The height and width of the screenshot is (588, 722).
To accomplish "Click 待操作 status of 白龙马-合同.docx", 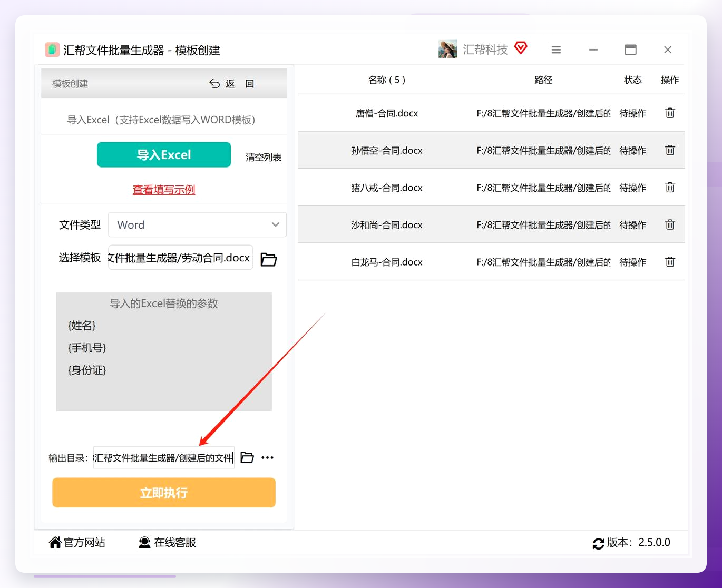I will [633, 262].
